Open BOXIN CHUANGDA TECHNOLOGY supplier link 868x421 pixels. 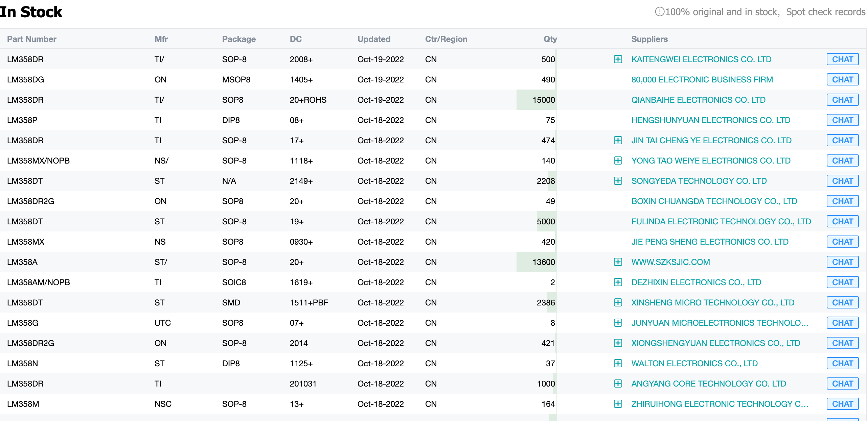[x=714, y=201]
